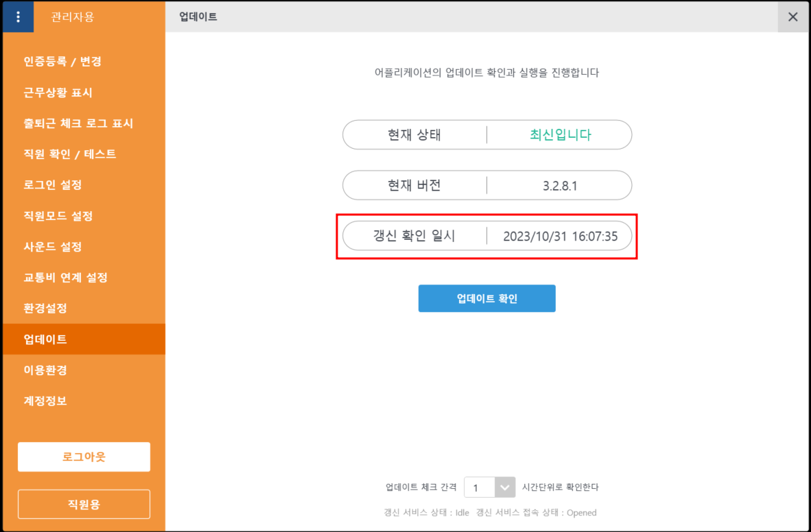The height and width of the screenshot is (532, 811).
Task: Click the 갱신 확인 일시 timestamp field
Action: (x=560, y=236)
